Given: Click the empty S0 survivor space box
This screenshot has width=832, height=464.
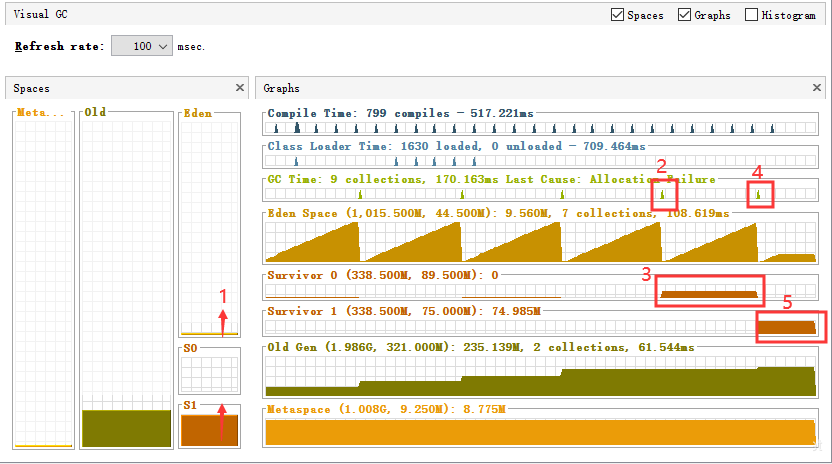Looking at the screenshot, I should 210,374.
